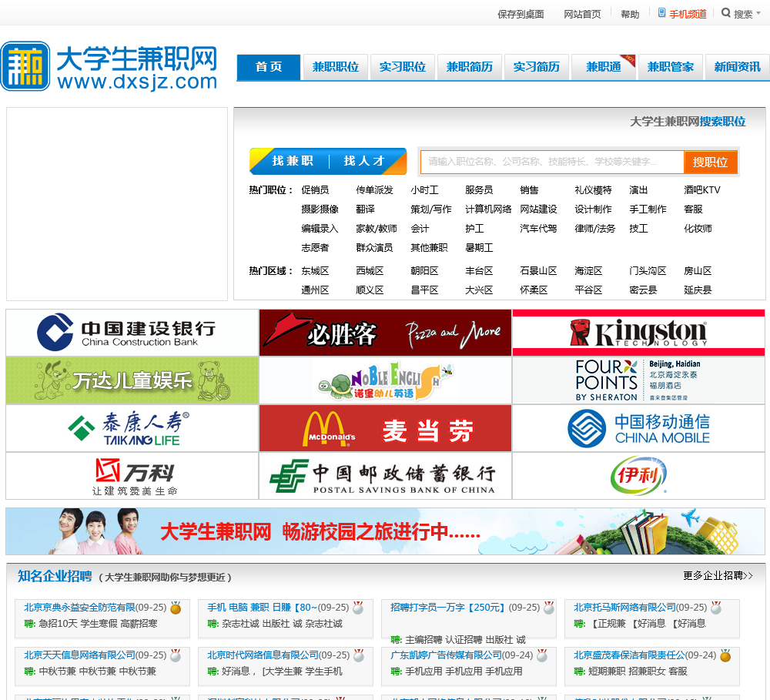Click the 知名企业招聘 section heading

coord(55,576)
